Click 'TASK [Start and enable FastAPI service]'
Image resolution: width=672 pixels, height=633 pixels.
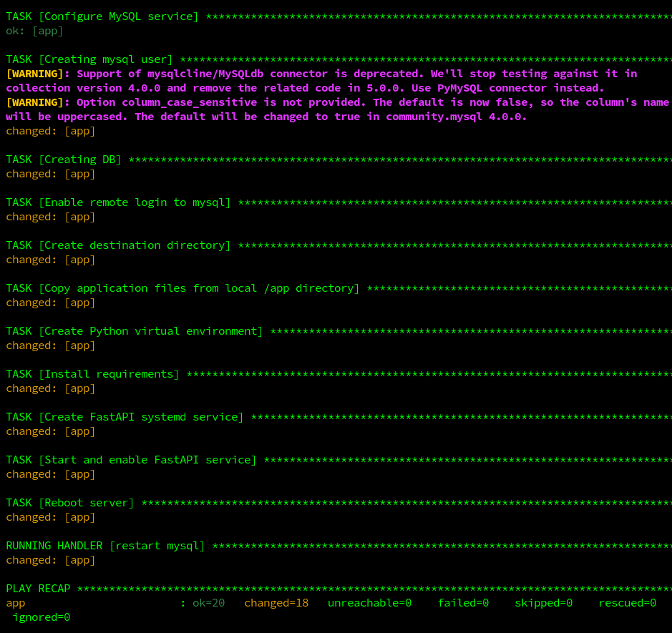click(x=131, y=460)
